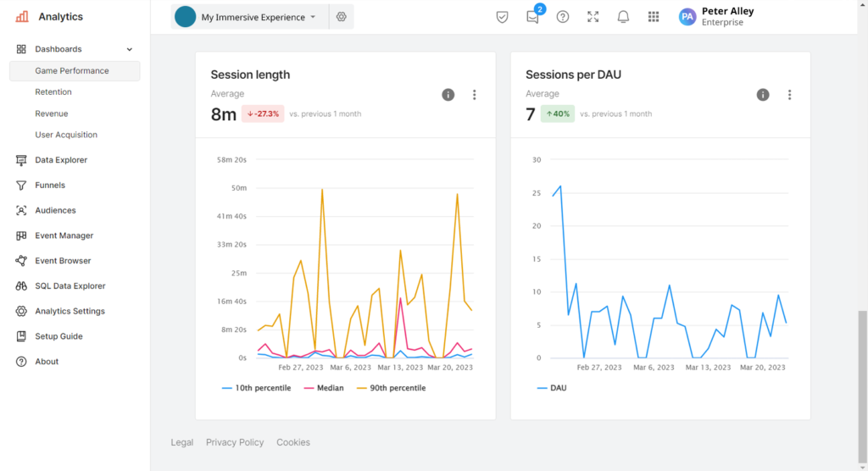Go to Funnels page

[x=50, y=186]
